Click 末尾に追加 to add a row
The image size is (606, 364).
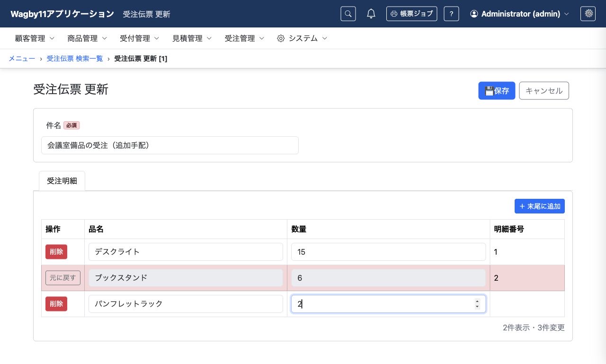(540, 206)
